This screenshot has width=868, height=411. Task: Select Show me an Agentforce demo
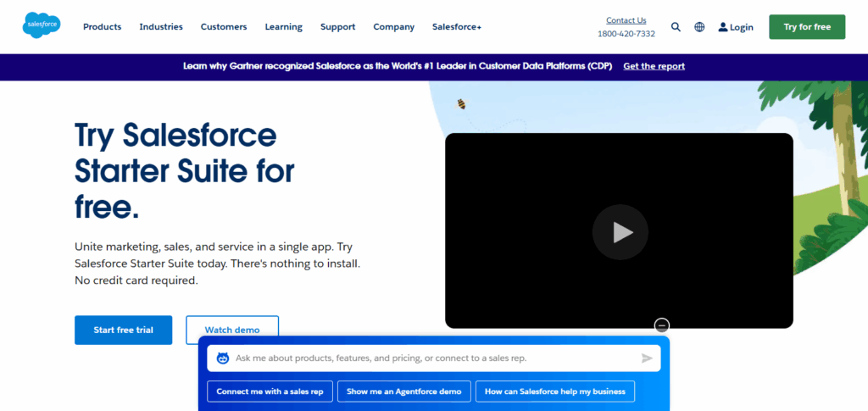pyautogui.click(x=404, y=392)
